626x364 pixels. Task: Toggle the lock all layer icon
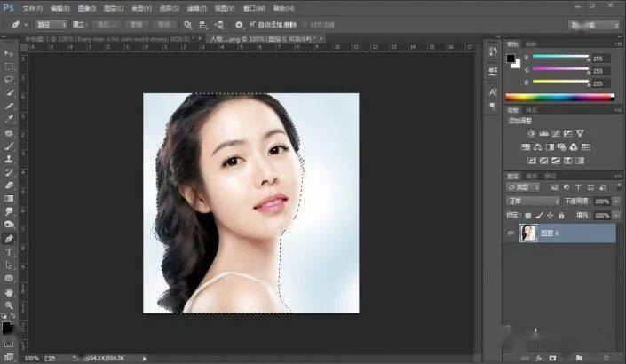click(x=561, y=215)
